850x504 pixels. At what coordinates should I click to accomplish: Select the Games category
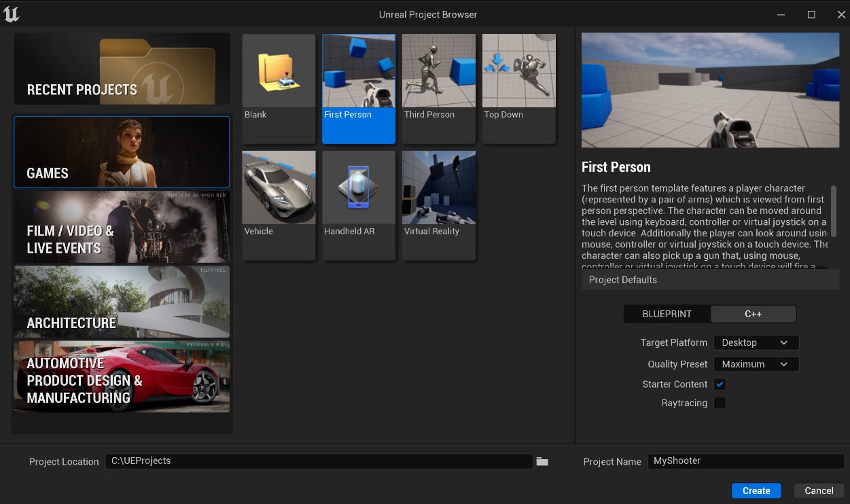tap(122, 152)
